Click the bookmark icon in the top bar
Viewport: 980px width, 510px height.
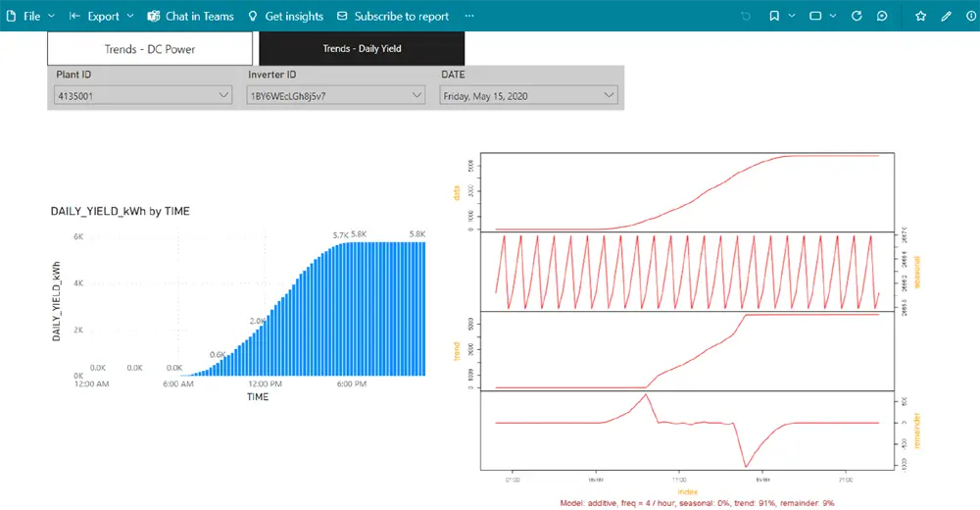coord(774,17)
